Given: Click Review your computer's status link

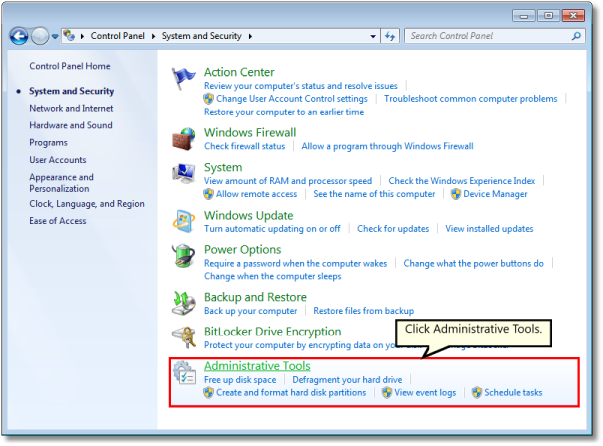Looking at the screenshot, I should tap(300, 86).
